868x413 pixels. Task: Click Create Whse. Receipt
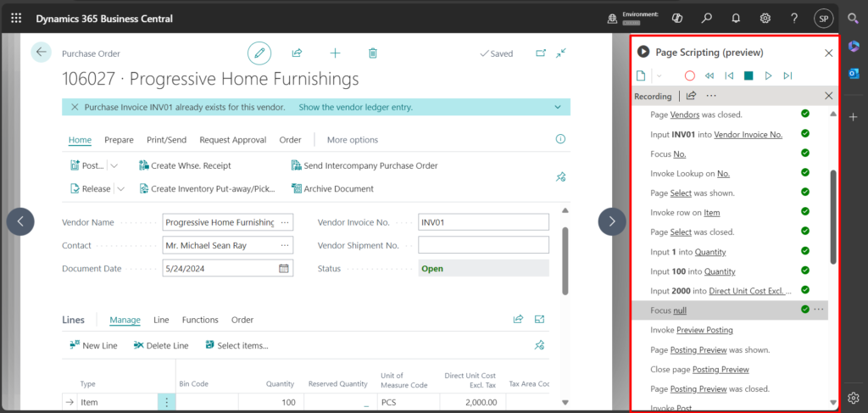(185, 165)
